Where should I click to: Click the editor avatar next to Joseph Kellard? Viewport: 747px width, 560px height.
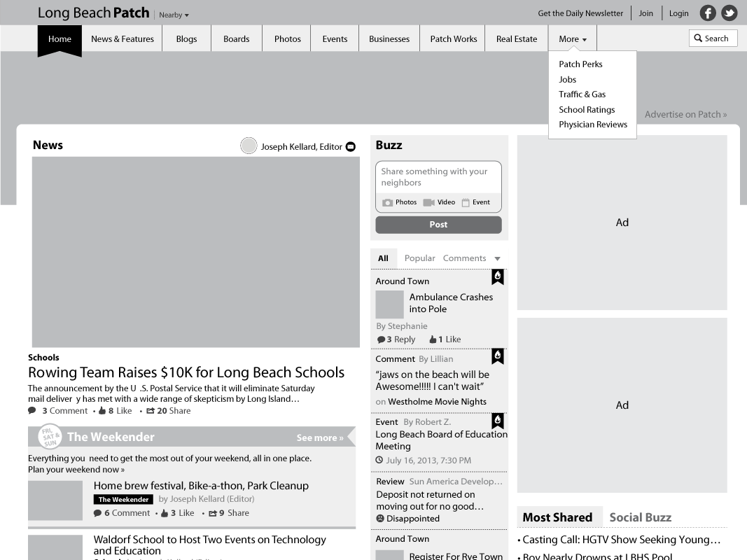(249, 146)
